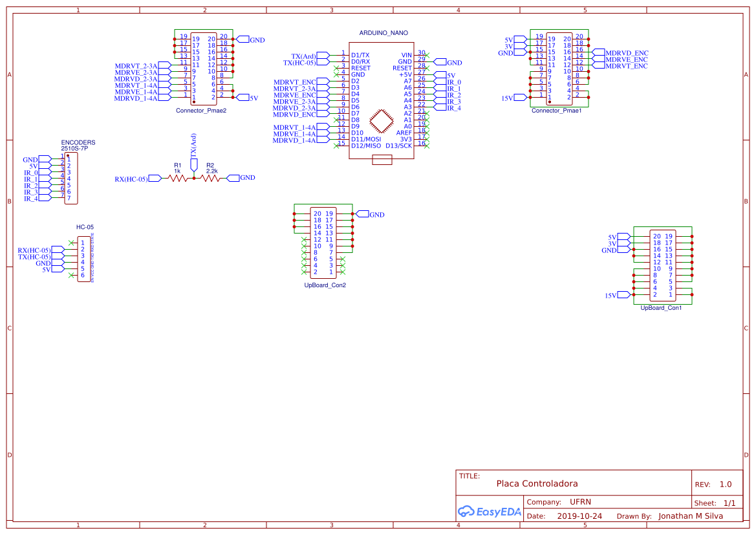Viewport: 756px width, 535px height.
Task: Click the green X mark on HC-05 pin 6
Action: point(71,276)
